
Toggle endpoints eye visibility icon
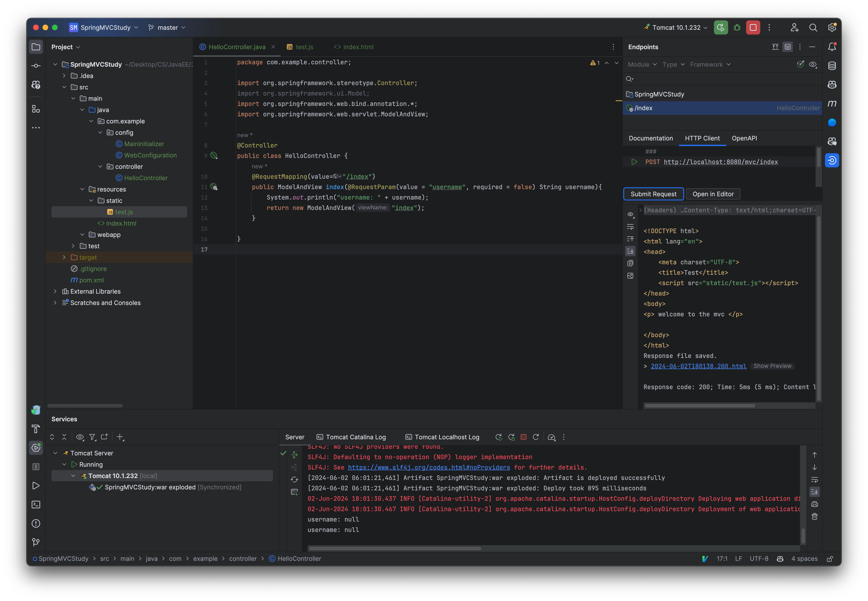813,64
